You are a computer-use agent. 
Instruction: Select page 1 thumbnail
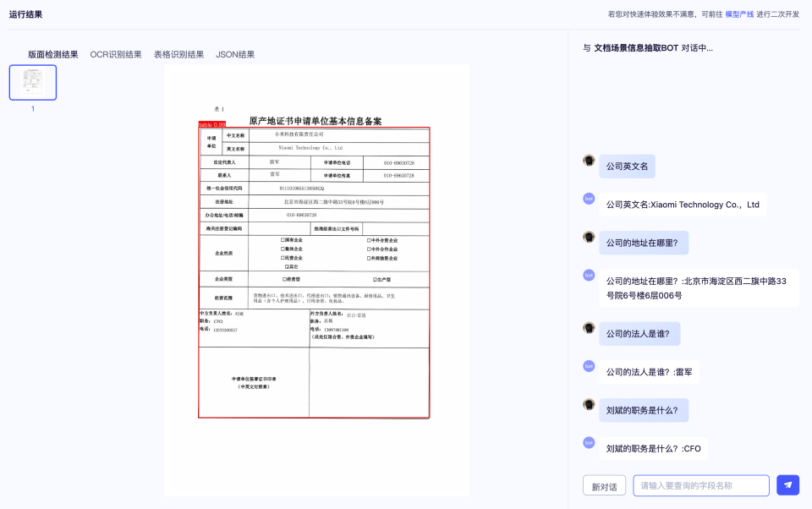click(x=33, y=82)
